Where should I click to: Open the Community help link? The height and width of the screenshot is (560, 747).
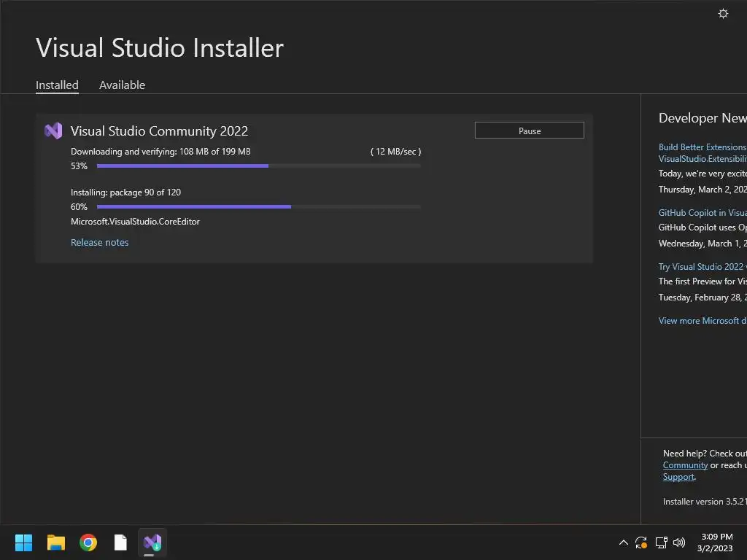pos(685,465)
